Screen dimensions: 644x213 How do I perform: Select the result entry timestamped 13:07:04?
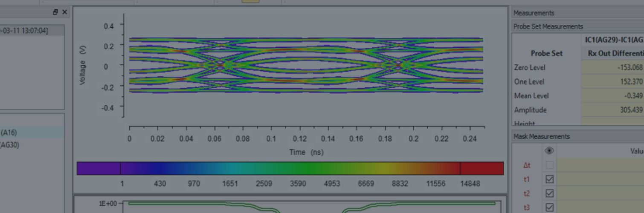[x=26, y=31]
